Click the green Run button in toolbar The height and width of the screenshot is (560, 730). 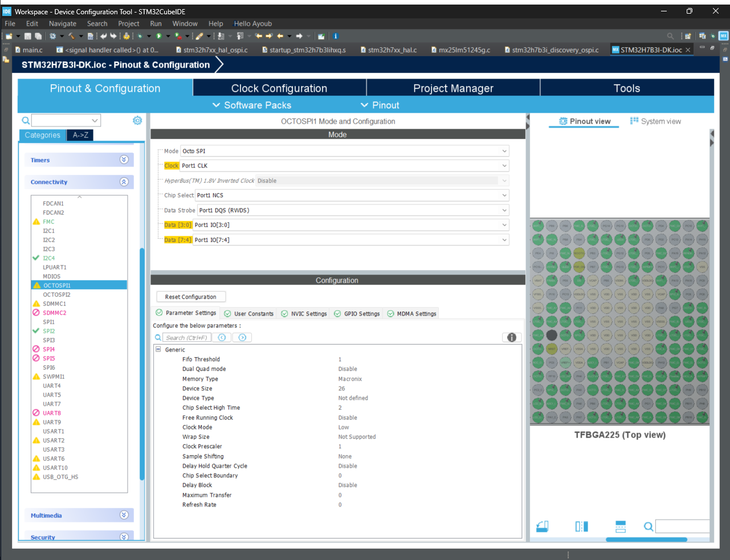pos(159,36)
